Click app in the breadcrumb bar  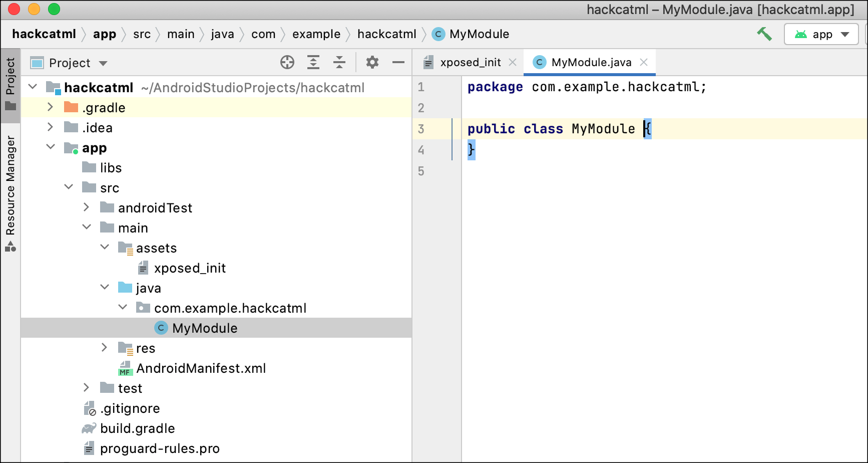point(105,34)
